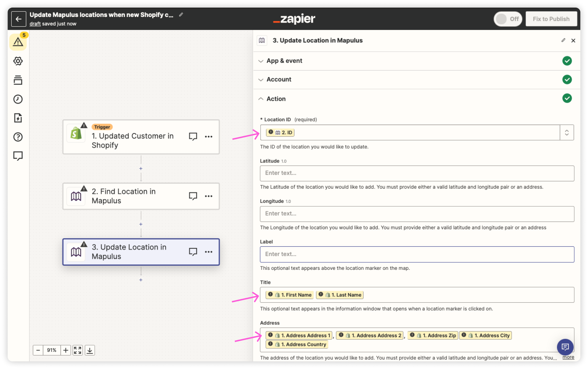Click the Mapulus map icon on step 3
588x369 pixels.
[76, 252]
